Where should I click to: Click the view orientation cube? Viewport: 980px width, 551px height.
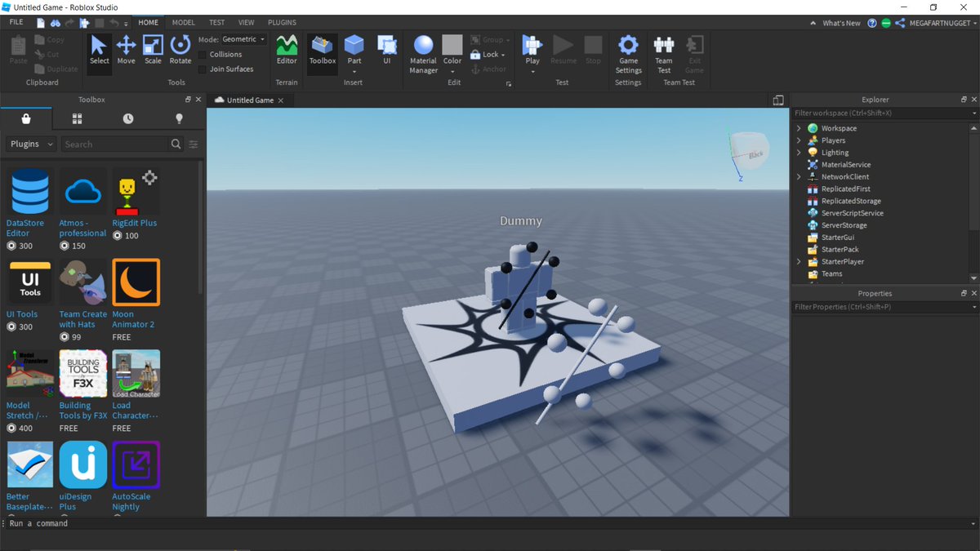click(x=749, y=153)
